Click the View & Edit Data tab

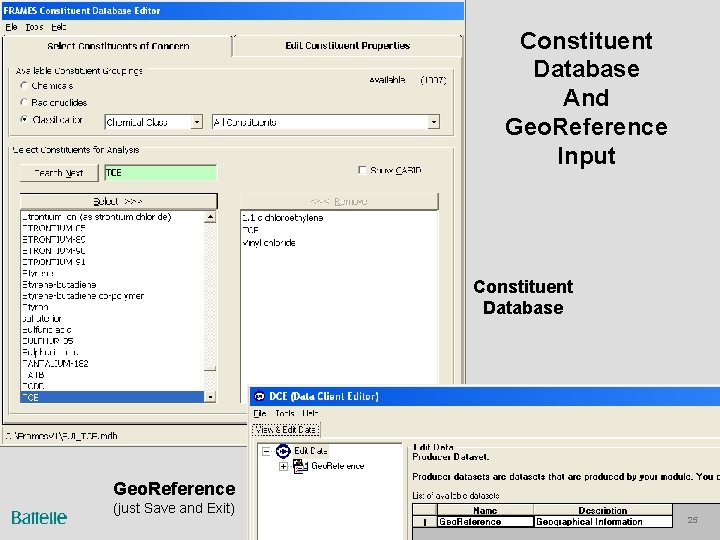(x=286, y=430)
